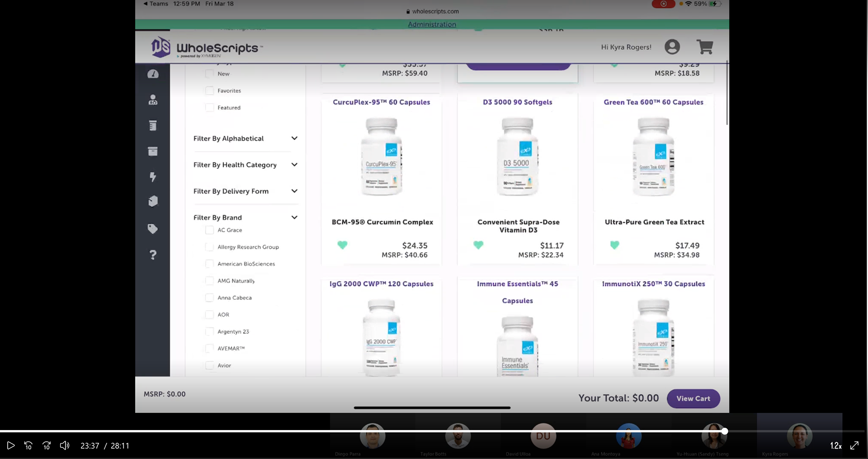Go back to Teams app

(x=156, y=4)
